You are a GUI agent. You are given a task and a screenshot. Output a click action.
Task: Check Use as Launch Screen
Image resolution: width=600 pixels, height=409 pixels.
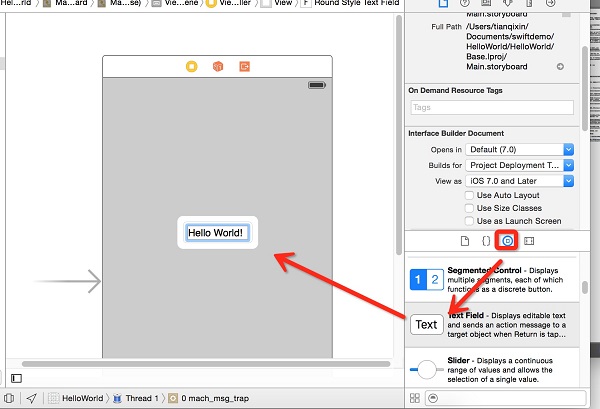pos(470,221)
